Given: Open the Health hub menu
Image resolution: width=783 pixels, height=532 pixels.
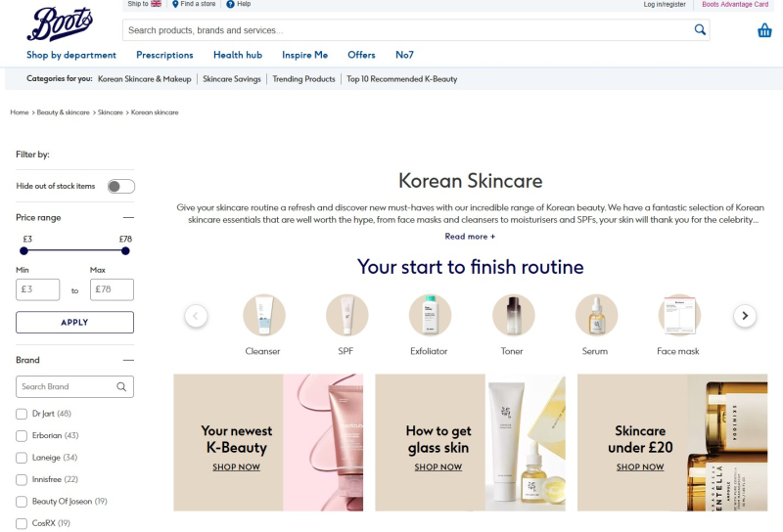Looking at the screenshot, I should click(237, 55).
